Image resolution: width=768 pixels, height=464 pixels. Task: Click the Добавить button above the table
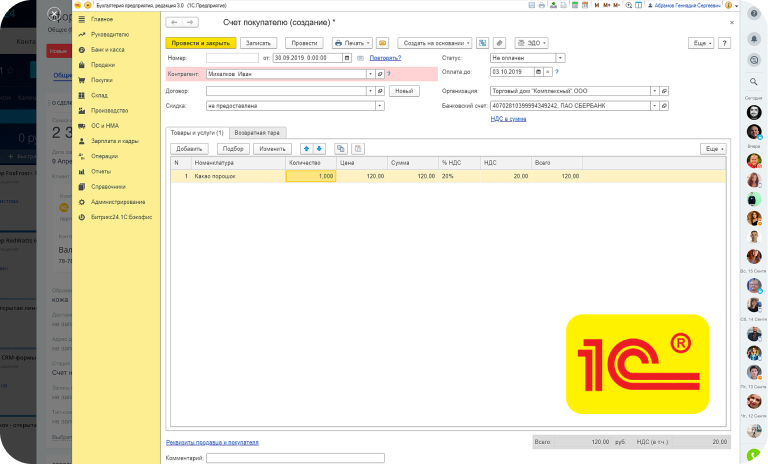pyautogui.click(x=189, y=148)
